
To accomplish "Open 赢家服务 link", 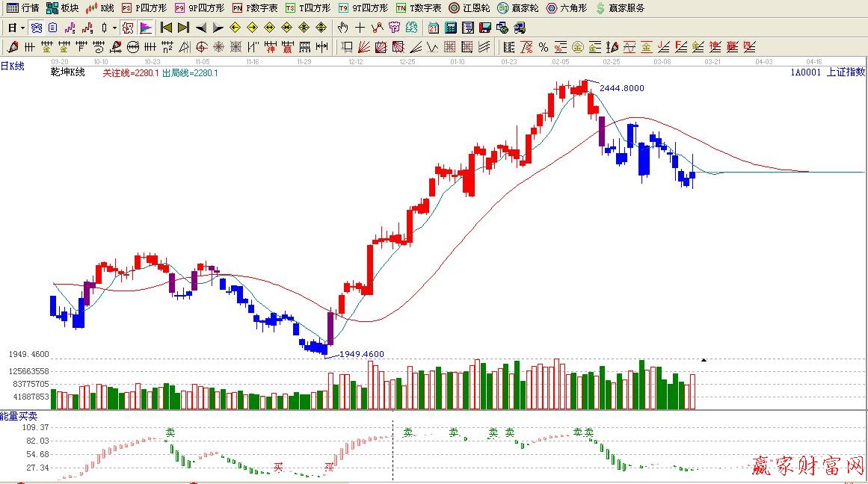I will coord(619,7).
